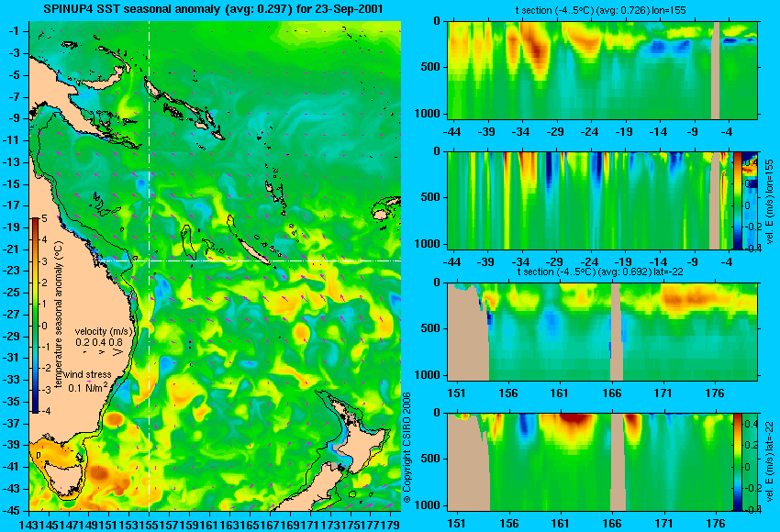Click the '0.1 N/m²' wind stress value
Viewport: 780px width, 532px height.
(x=88, y=387)
